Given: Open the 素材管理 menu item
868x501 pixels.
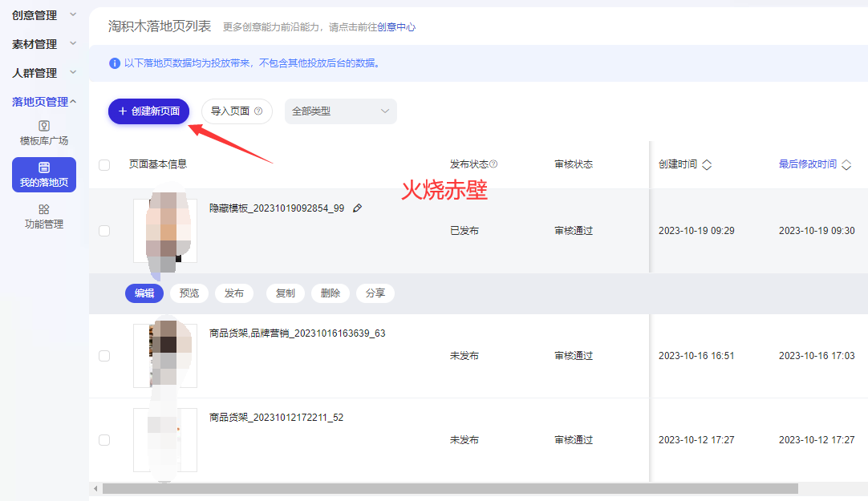Looking at the screenshot, I should tap(44, 43).
